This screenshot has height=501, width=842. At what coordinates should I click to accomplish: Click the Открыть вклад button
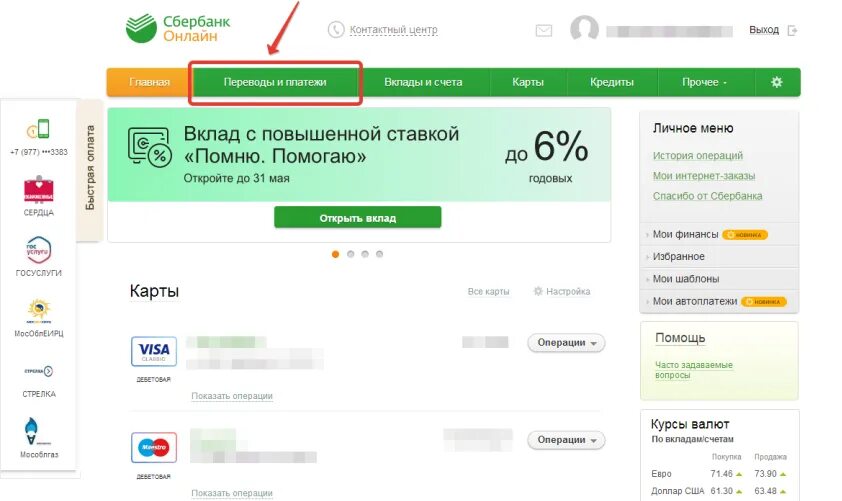(358, 218)
